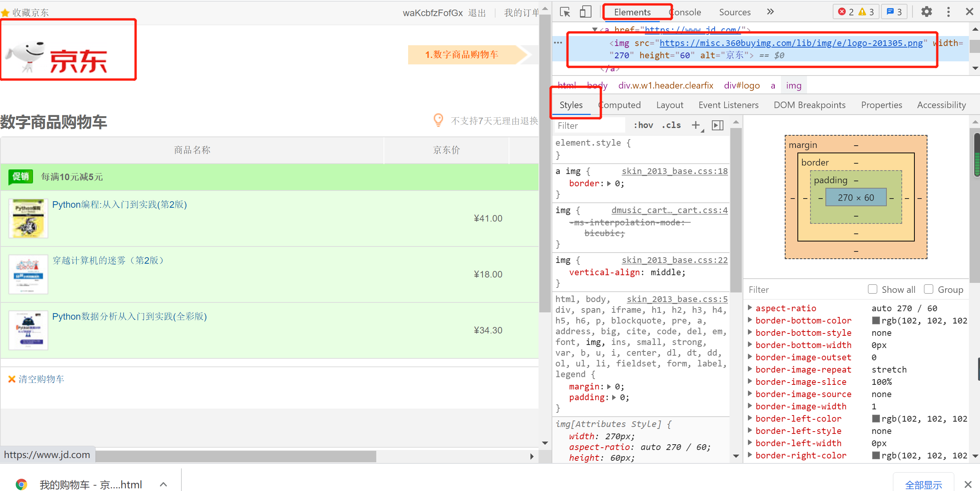Click the border-bottom-color gray swatch

[876, 320]
